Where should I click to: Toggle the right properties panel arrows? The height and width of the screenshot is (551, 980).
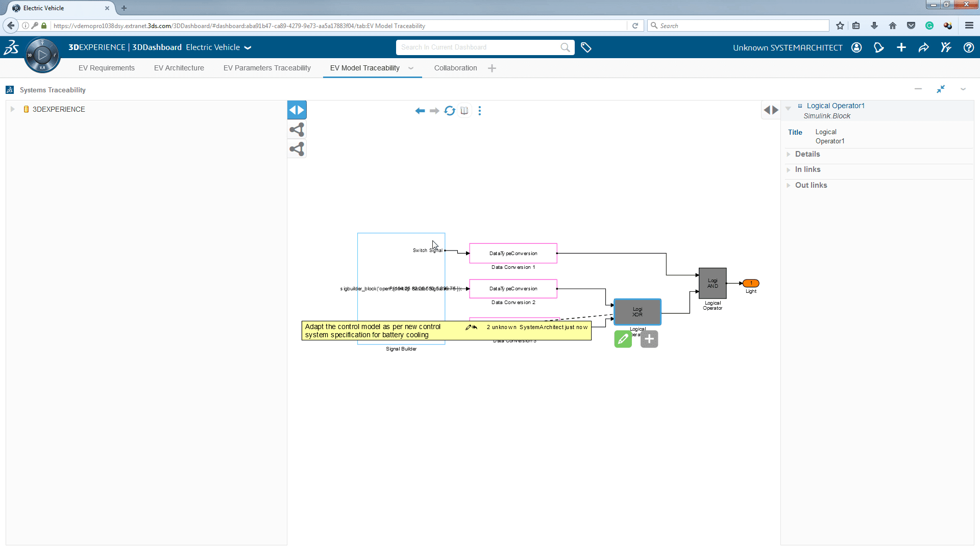[770, 110]
